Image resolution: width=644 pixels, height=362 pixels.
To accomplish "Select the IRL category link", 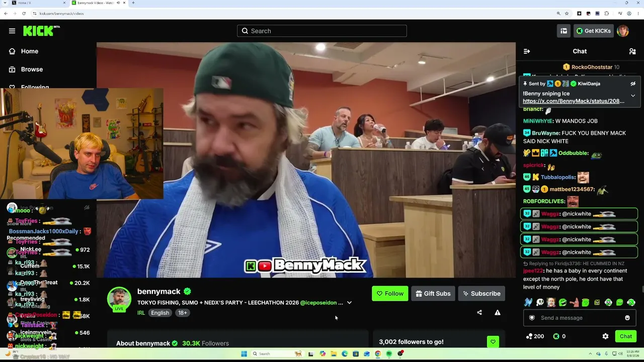I will pos(141,313).
